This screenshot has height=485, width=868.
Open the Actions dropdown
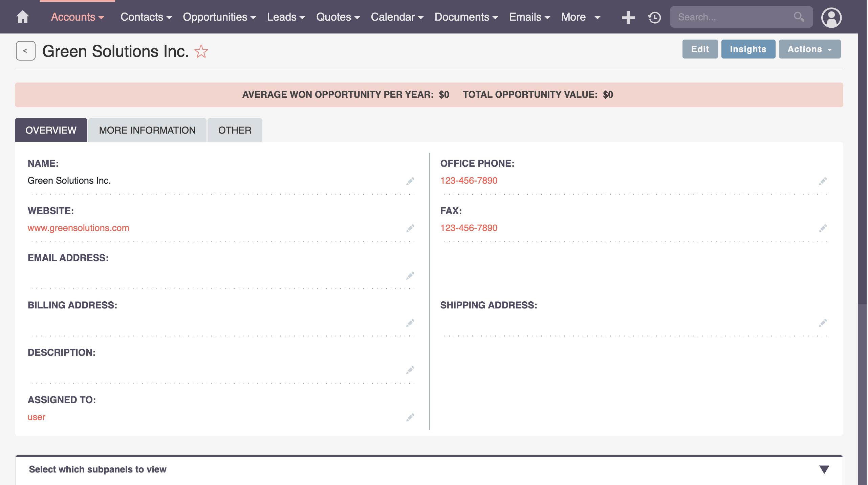coord(809,49)
